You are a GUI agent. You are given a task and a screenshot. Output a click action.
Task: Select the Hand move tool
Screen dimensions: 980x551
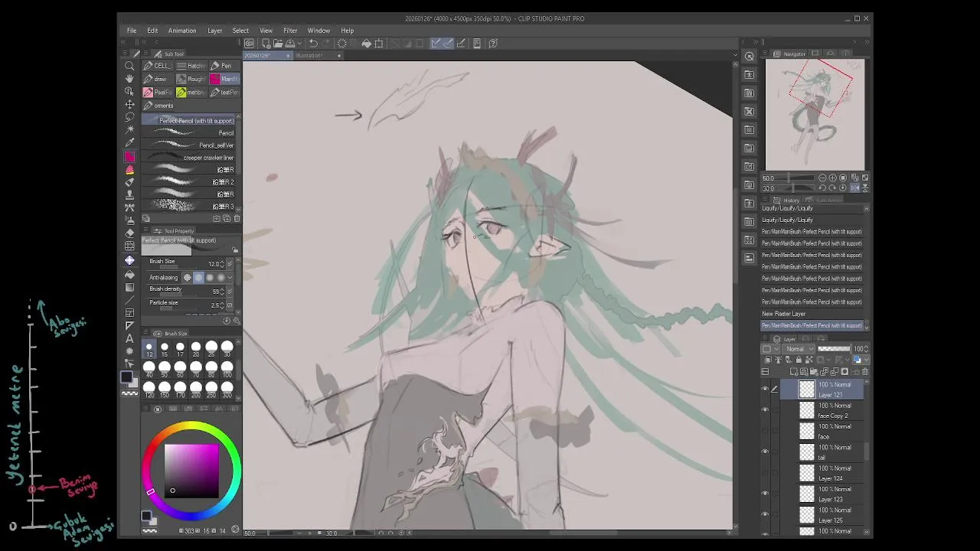129,79
